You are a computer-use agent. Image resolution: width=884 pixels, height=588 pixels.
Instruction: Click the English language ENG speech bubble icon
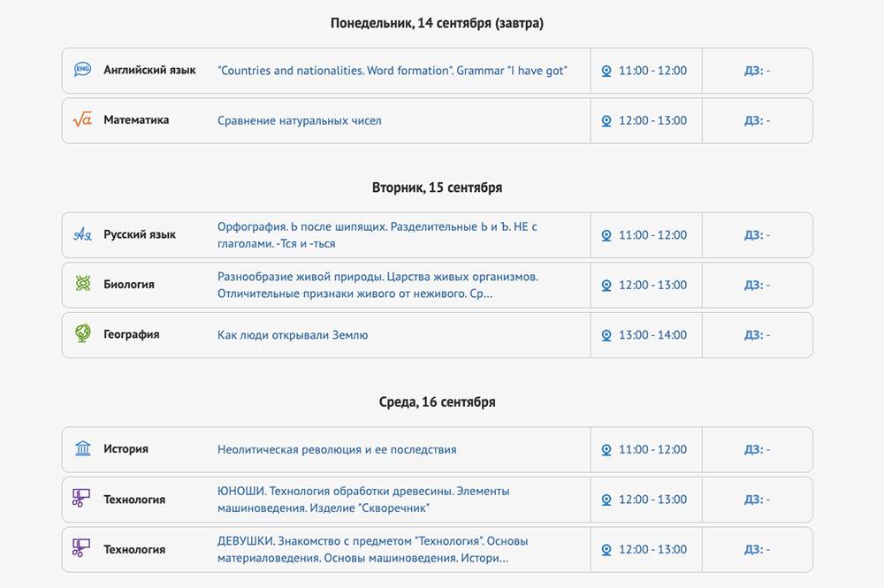point(82,70)
